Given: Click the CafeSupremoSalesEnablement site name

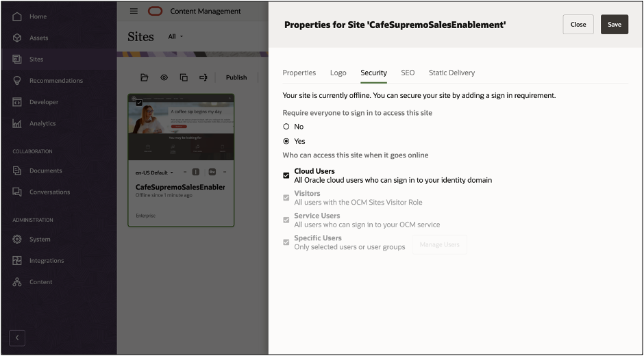Looking at the screenshot, I should (x=180, y=187).
